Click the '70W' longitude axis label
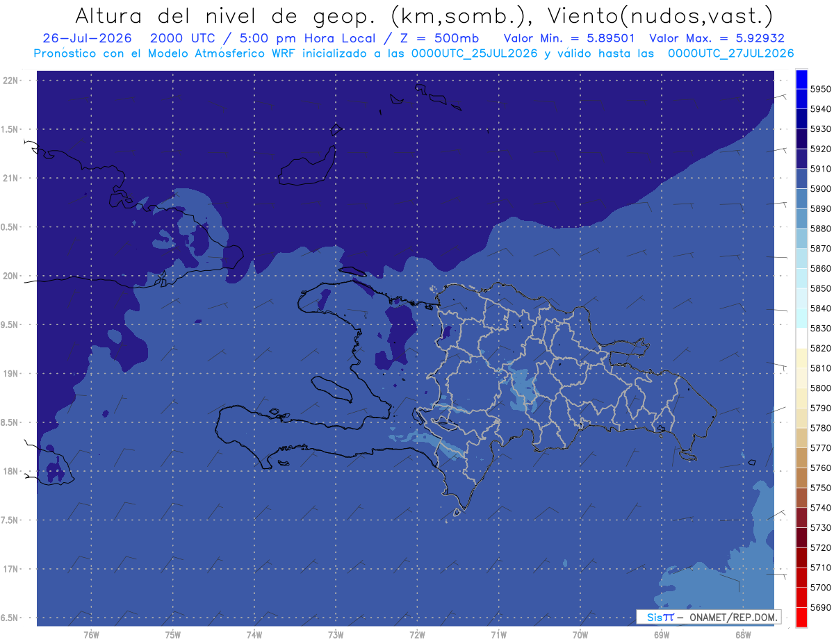The height and width of the screenshot is (644, 834). pos(580,635)
